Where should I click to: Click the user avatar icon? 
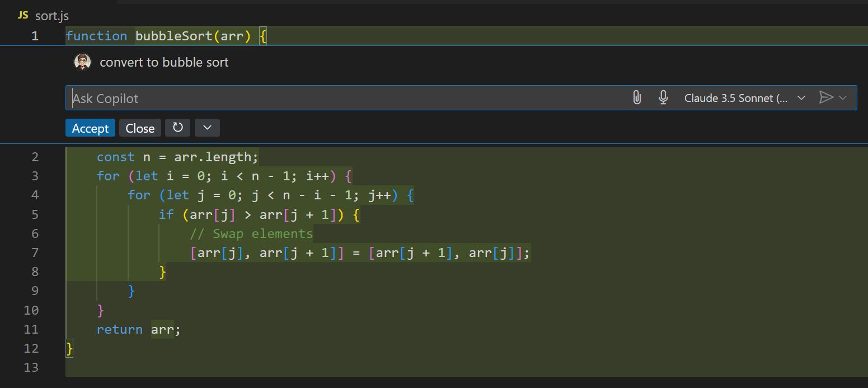tap(82, 62)
